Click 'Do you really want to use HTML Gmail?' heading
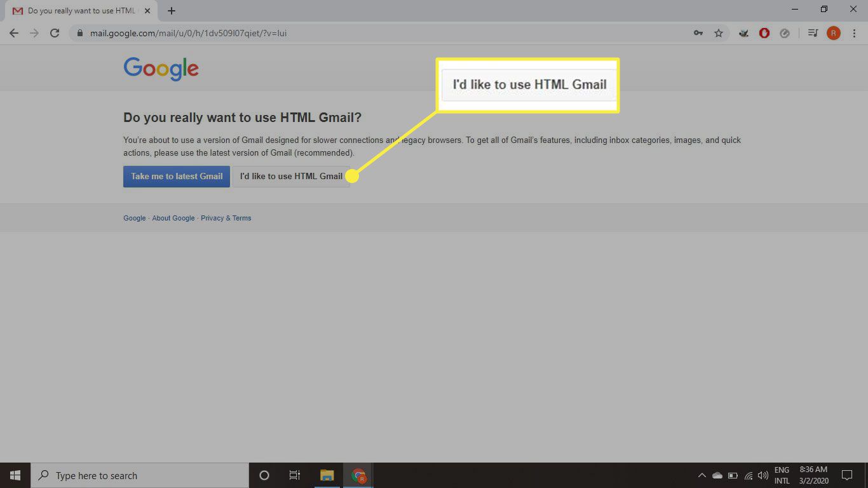This screenshot has height=488, width=868. point(242,118)
